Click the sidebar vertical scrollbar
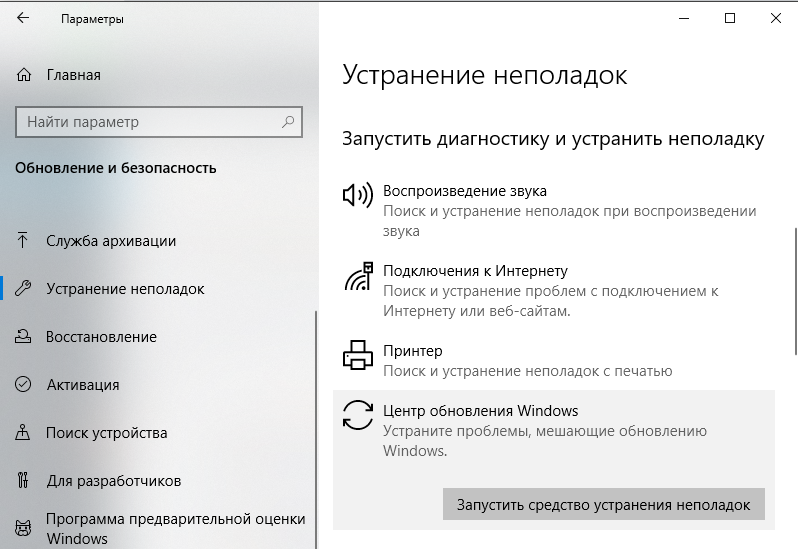The width and height of the screenshot is (798, 551). click(316, 430)
